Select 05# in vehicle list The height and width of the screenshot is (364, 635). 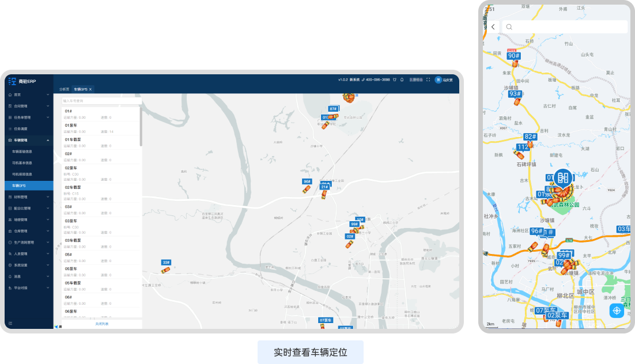coord(101,257)
